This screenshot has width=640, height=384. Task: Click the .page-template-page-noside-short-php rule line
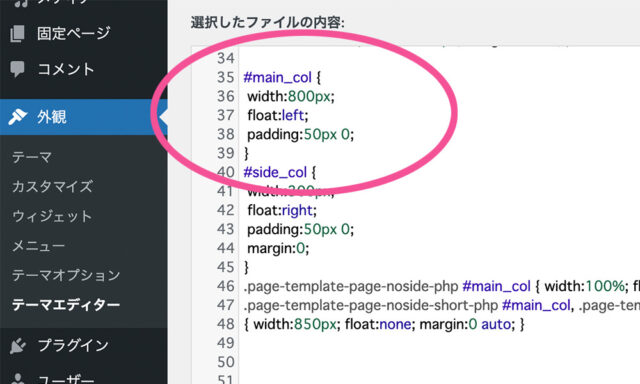tap(441, 305)
